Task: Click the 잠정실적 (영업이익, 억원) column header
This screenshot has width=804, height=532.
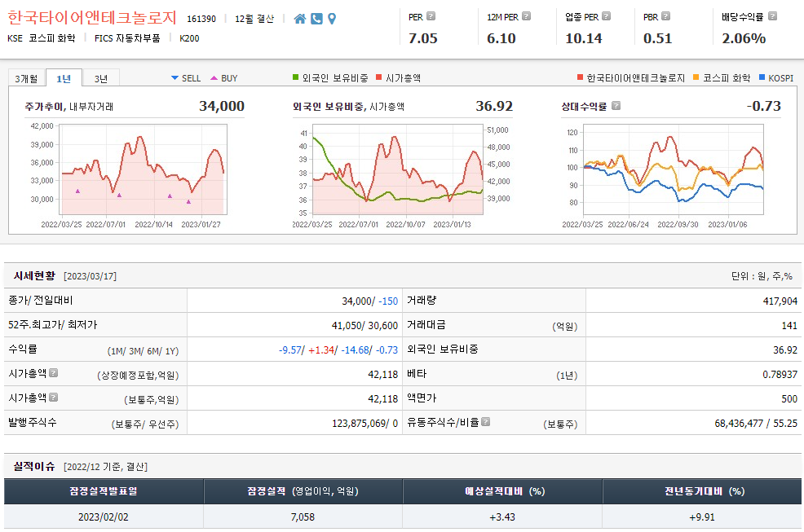Action: [303, 491]
